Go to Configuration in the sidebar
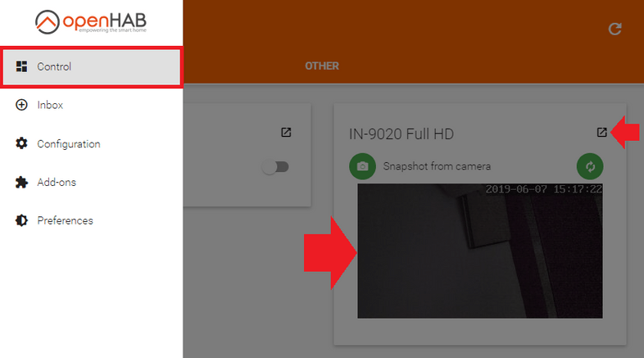 [x=92, y=143]
